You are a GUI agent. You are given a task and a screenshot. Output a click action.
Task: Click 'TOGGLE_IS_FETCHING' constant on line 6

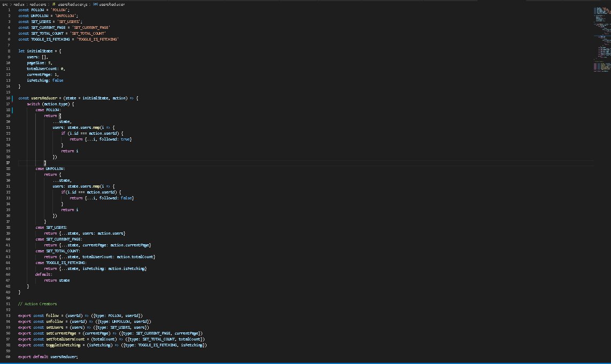[x=50, y=40]
